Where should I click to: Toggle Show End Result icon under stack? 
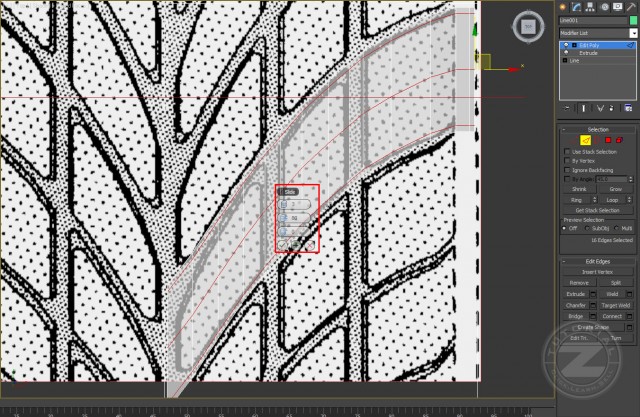click(x=584, y=107)
